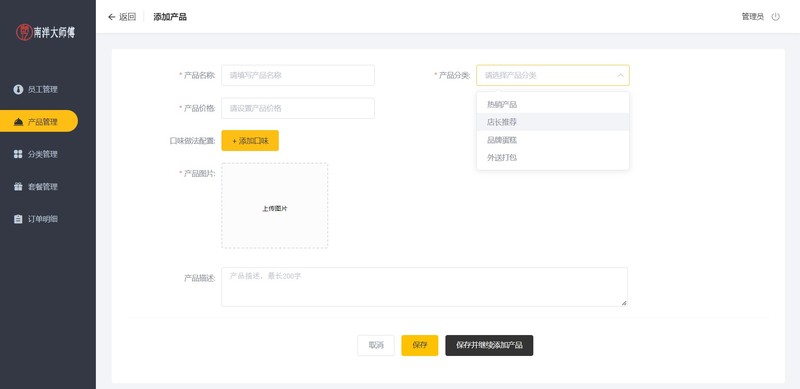Viewport: 800px width, 389px height.
Task: Click the 员工管理 info icon in sidebar
Action: [x=18, y=89]
